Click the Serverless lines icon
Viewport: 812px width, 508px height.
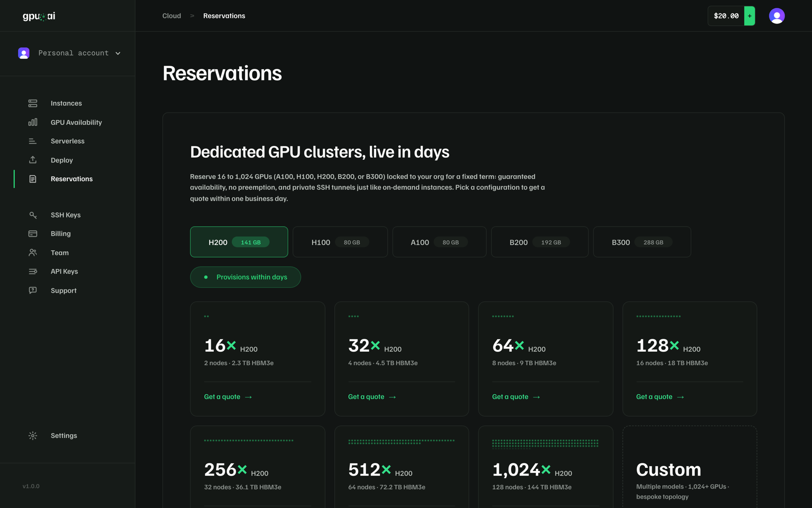point(32,141)
